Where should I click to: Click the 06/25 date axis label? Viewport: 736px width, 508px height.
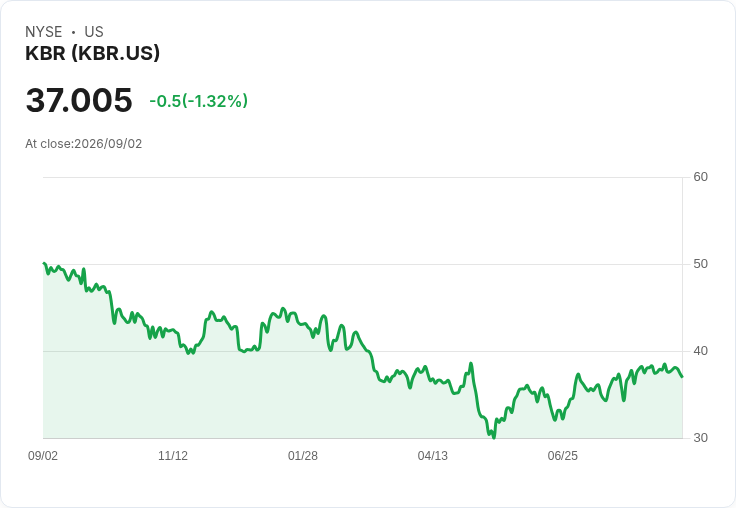click(562, 455)
